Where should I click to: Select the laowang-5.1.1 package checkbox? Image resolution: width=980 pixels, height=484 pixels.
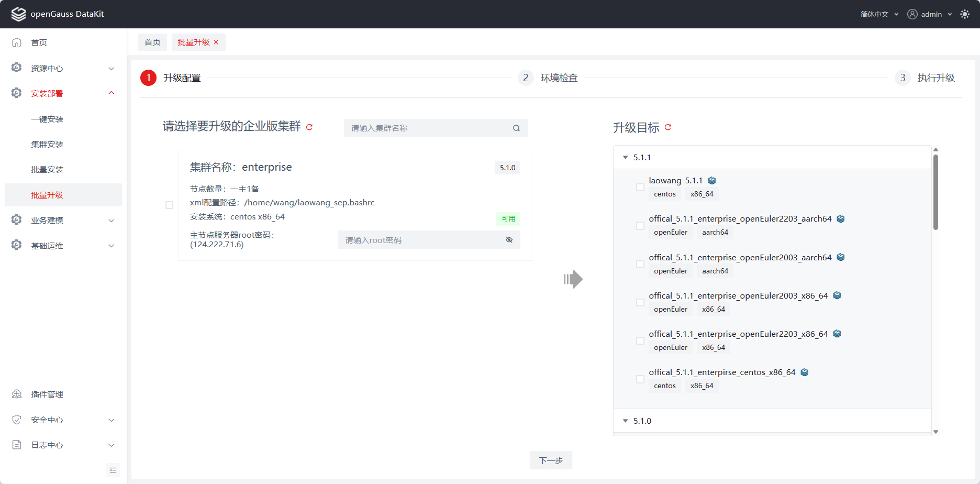coord(640,188)
